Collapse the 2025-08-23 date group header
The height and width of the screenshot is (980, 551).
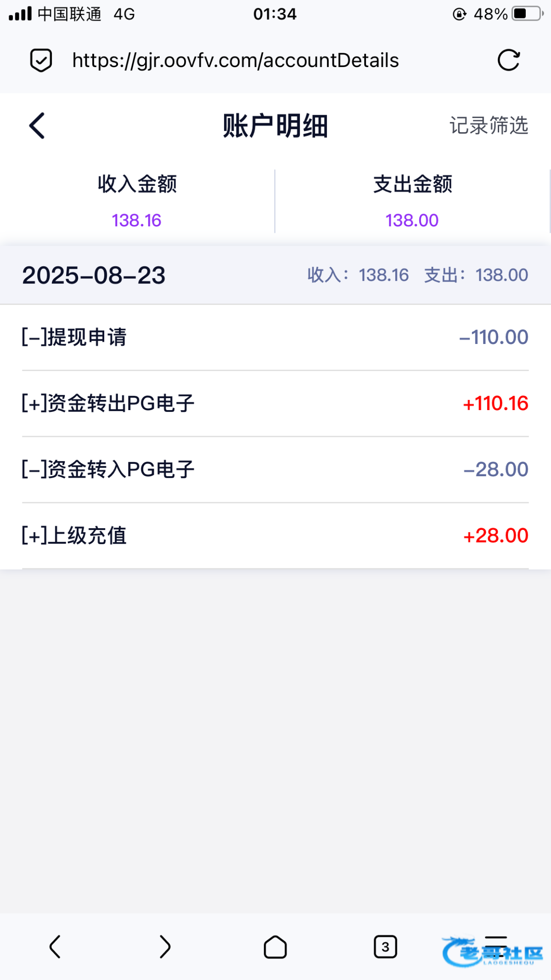pyautogui.click(x=94, y=275)
